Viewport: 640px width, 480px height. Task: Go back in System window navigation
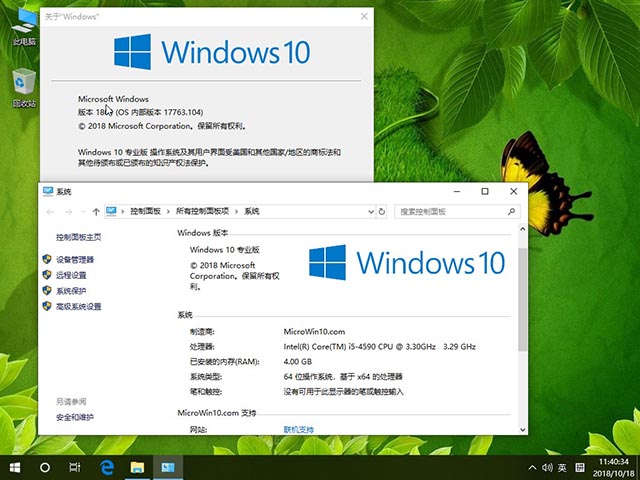click(50, 211)
